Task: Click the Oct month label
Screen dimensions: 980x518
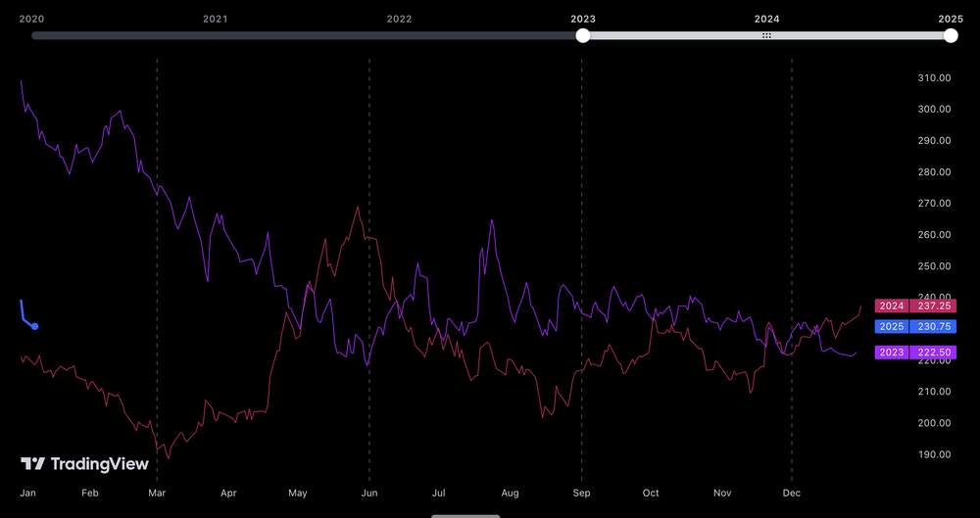Action: pyautogui.click(x=651, y=493)
